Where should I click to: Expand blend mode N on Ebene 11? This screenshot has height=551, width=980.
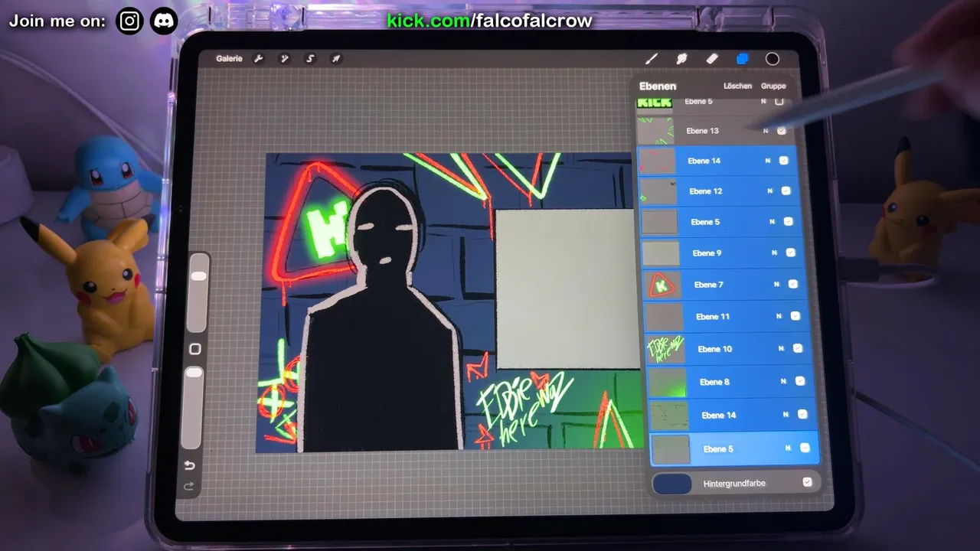tap(779, 316)
